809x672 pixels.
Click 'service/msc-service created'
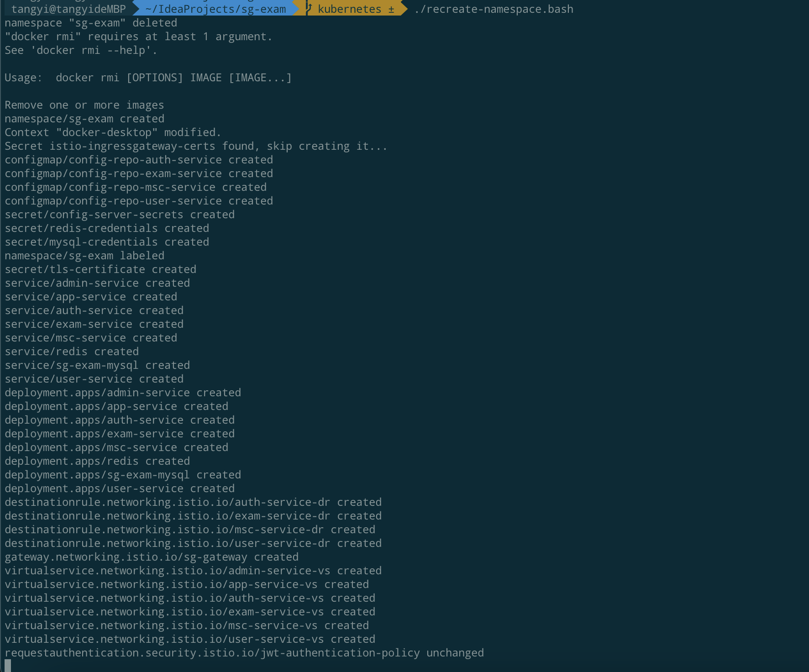(x=91, y=338)
